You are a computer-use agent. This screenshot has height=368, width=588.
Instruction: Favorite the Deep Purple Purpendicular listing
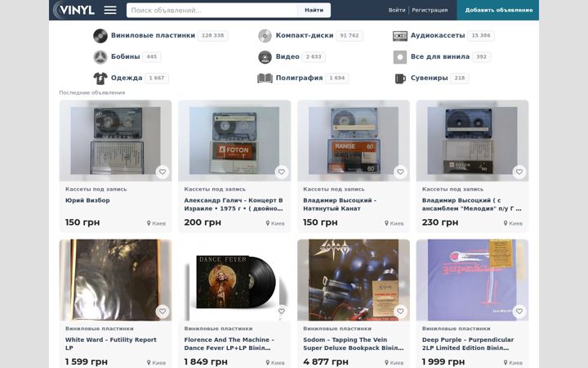click(x=519, y=312)
